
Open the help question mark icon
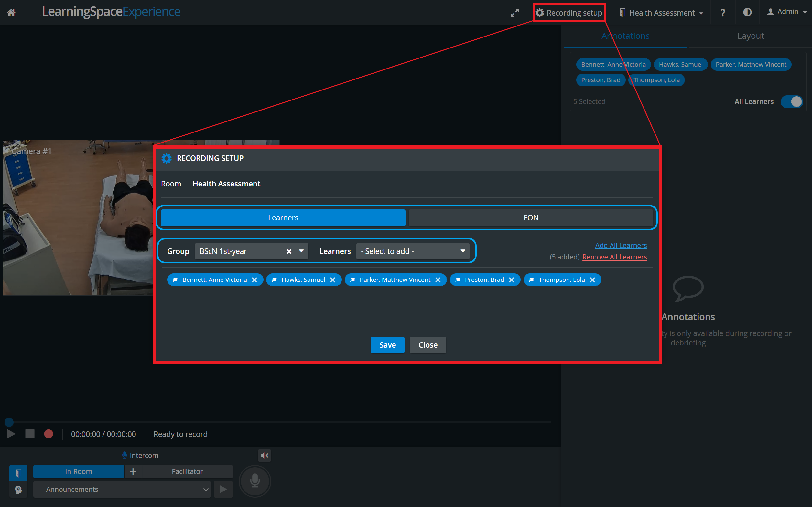723,13
